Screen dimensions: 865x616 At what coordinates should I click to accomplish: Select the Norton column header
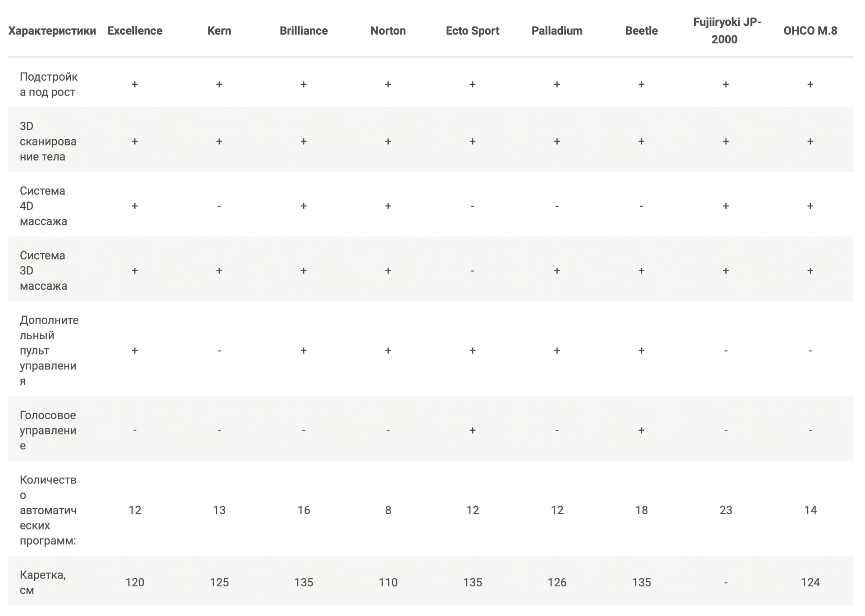(x=388, y=31)
